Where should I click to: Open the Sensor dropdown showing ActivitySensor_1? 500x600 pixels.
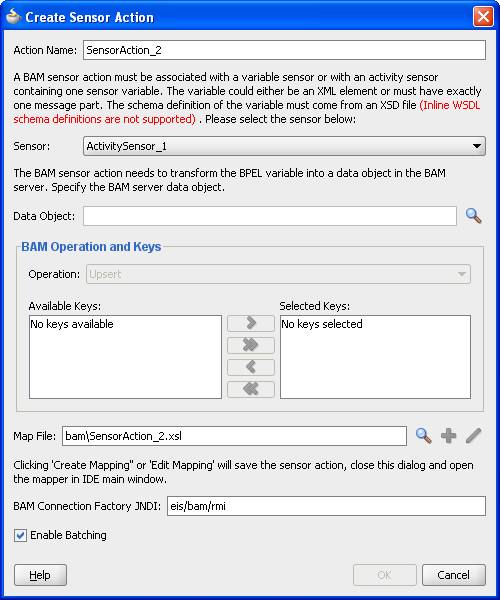point(284,146)
